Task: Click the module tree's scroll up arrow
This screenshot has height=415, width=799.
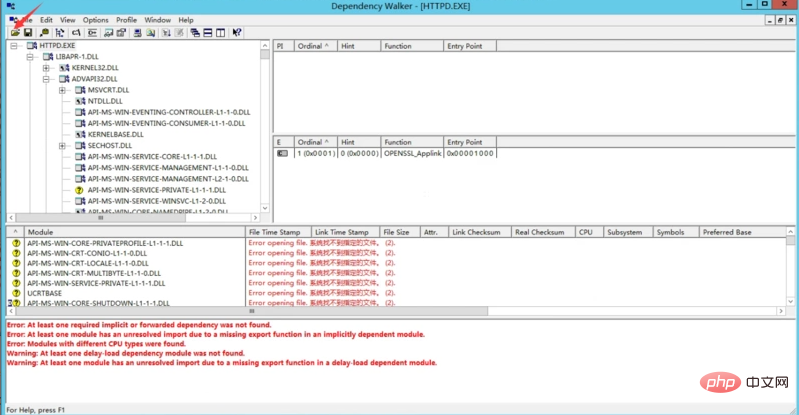Action: [x=265, y=45]
